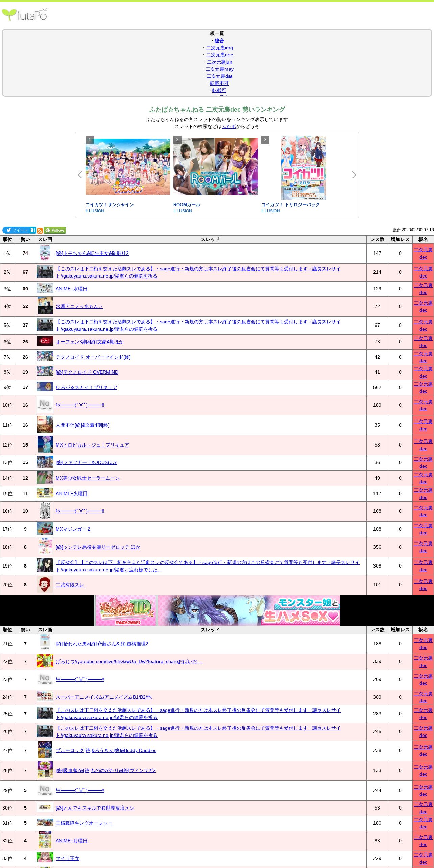Open the コイカツ！トリロジーパック carousel image

[x=304, y=168]
